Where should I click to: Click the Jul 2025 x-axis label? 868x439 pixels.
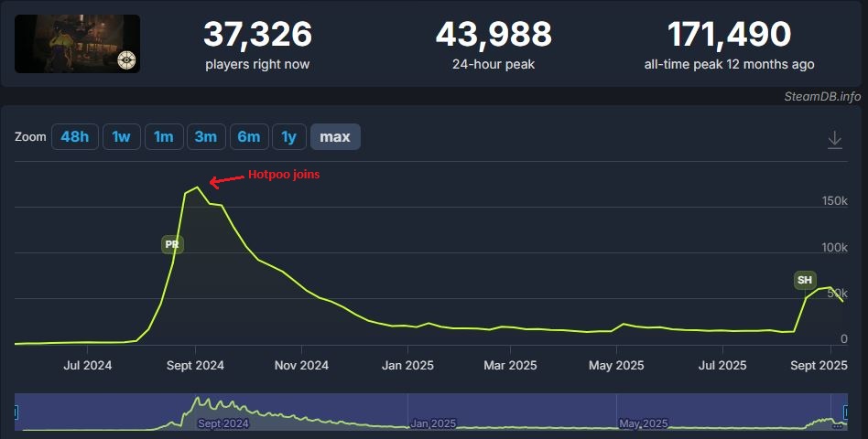click(x=722, y=366)
